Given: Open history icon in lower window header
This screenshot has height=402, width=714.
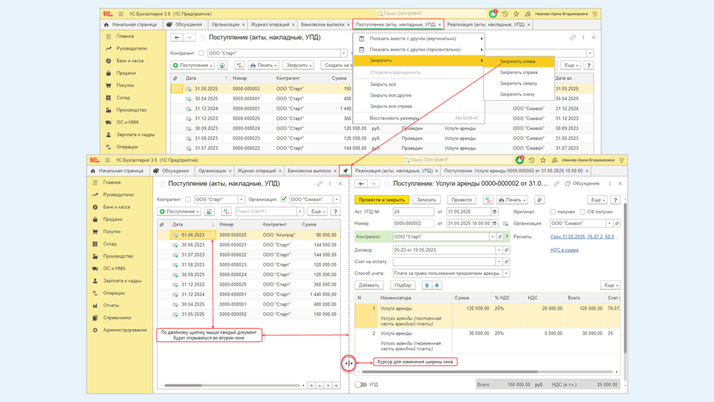Looking at the screenshot, I should tap(531, 160).
